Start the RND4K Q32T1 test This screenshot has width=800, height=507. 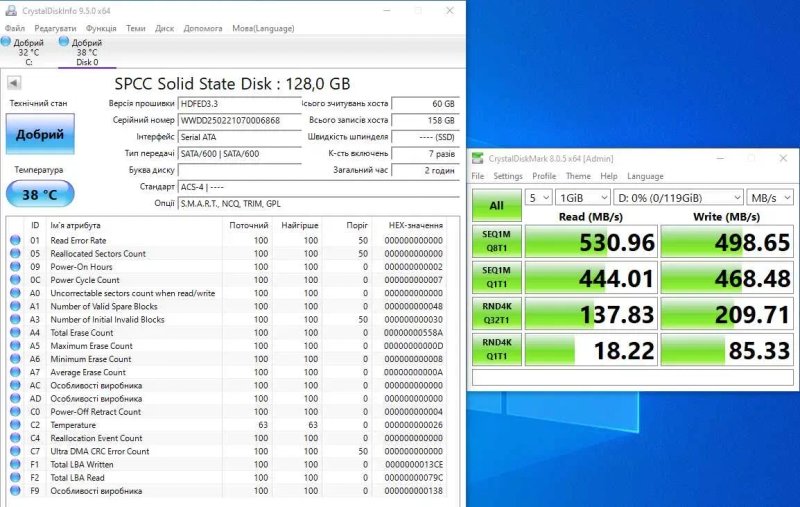496,313
